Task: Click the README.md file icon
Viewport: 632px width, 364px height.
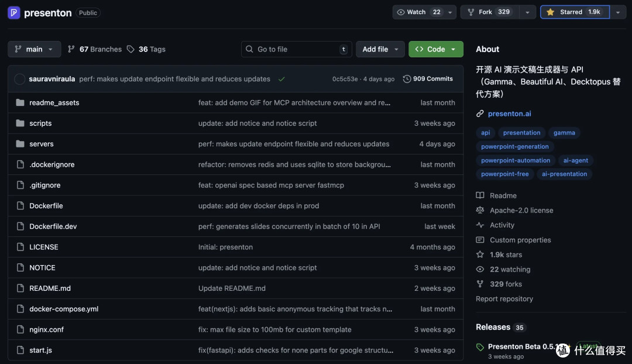Action: pyautogui.click(x=20, y=288)
